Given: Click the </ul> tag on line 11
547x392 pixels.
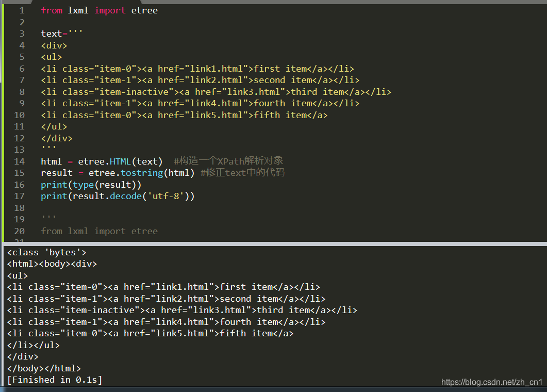Looking at the screenshot, I should (x=54, y=127).
